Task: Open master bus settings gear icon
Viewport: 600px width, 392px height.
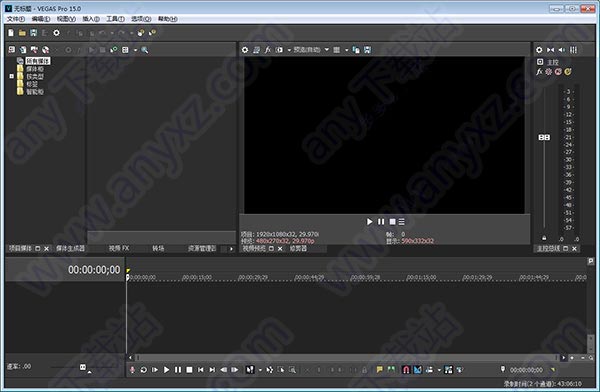Action: pyautogui.click(x=539, y=50)
